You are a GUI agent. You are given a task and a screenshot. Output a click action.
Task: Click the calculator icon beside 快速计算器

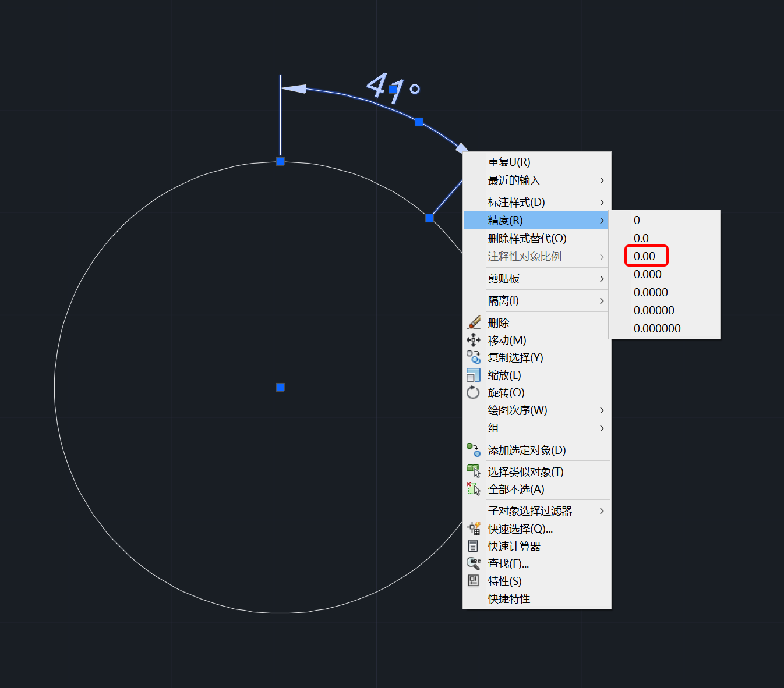pyautogui.click(x=474, y=546)
